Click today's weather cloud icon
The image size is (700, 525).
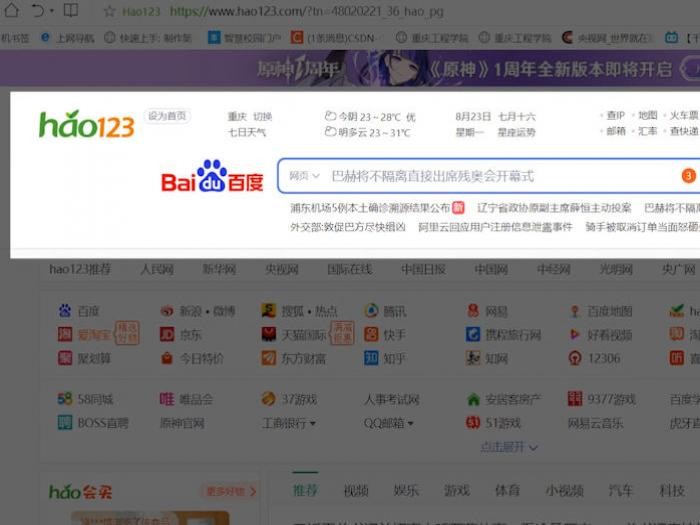[x=330, y=116]
